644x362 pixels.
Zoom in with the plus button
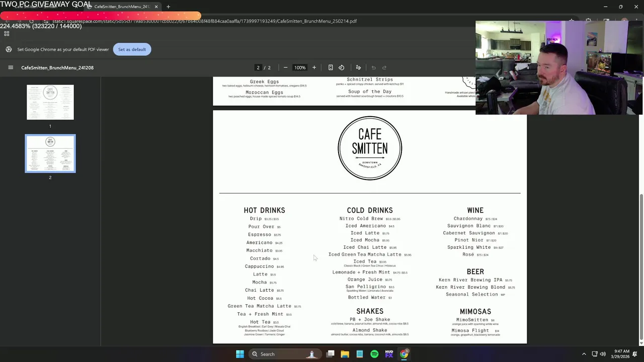click(x=314, y=67)
